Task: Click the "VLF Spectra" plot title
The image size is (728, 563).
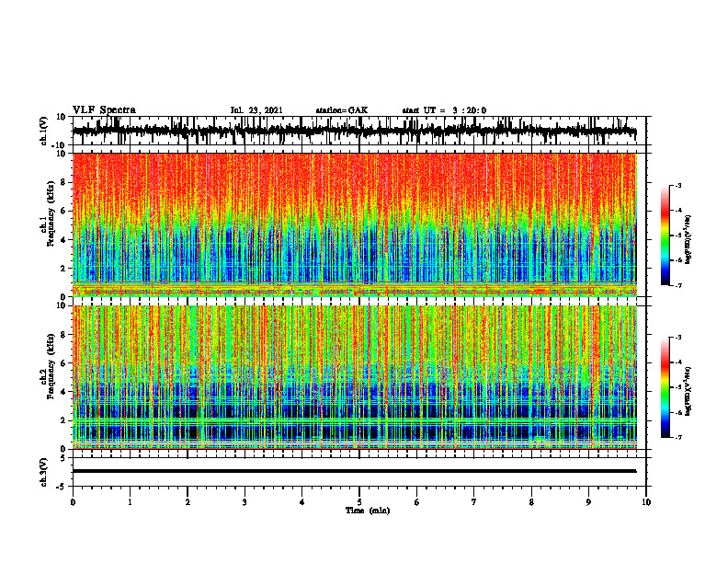Action: coord(104,110)
